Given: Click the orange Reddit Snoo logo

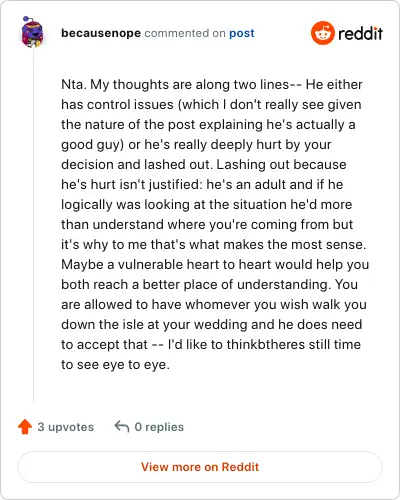Looking at the screenshot, I should [322, 33].
